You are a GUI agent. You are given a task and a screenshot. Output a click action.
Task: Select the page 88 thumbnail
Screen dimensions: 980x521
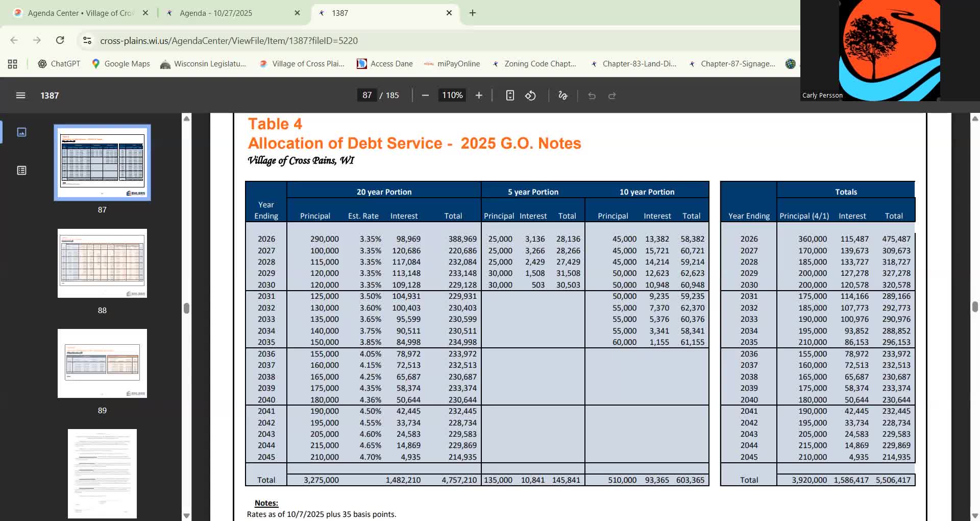coord(102,264)
